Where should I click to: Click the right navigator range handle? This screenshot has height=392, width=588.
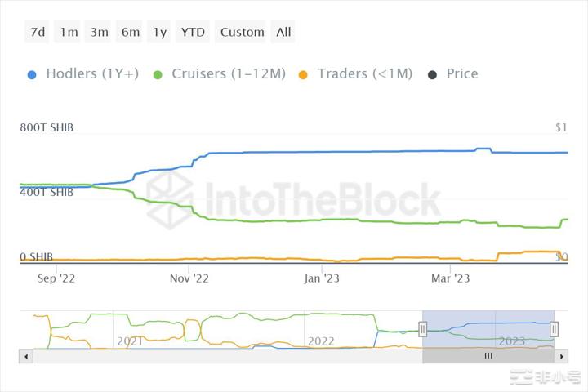pyautogui.click(x=555, y=329)
